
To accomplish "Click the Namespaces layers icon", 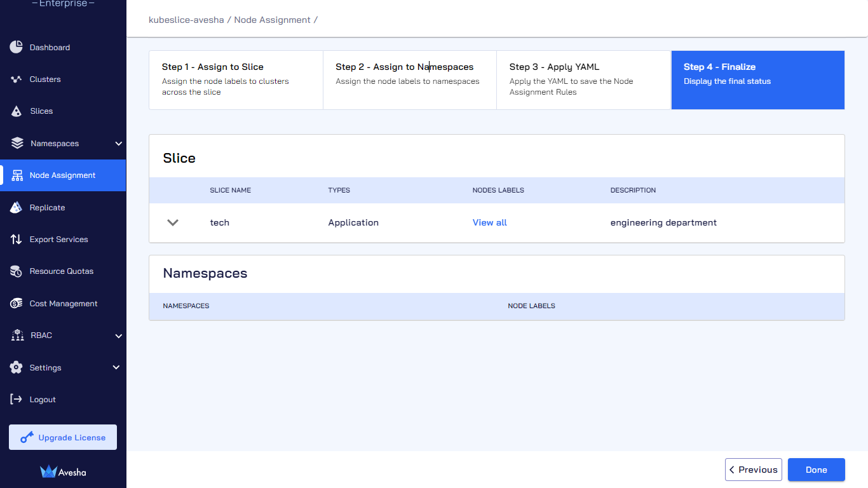I will tap(17, 143).
